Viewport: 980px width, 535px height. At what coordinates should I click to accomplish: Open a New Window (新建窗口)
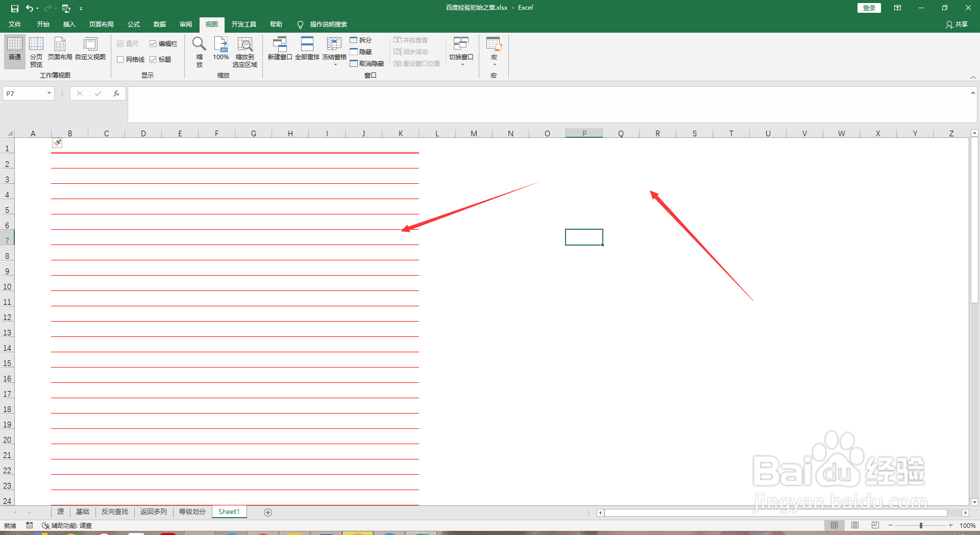[280, 48]
